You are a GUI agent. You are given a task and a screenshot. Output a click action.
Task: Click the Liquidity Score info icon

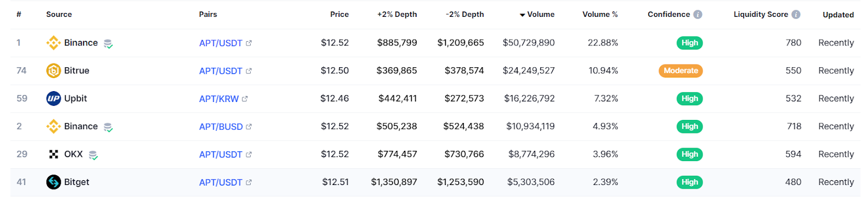tap(796, 15)
